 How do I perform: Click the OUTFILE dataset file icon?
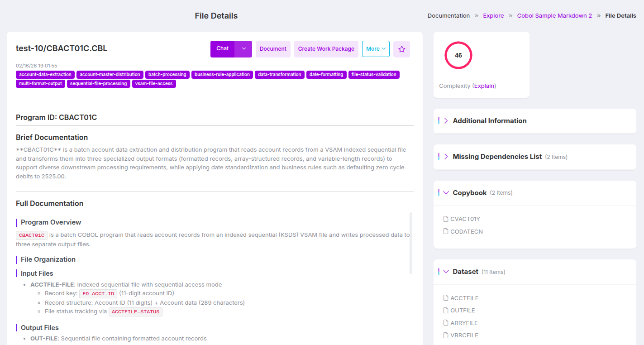[446, 311]
